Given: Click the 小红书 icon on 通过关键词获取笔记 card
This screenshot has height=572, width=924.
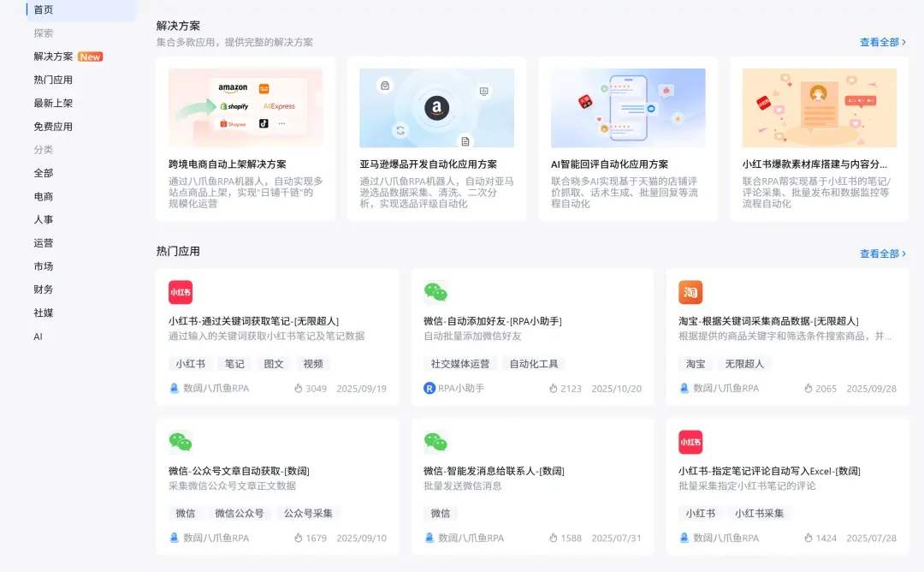Looking at the screenshot, I should tap(181, 292).
